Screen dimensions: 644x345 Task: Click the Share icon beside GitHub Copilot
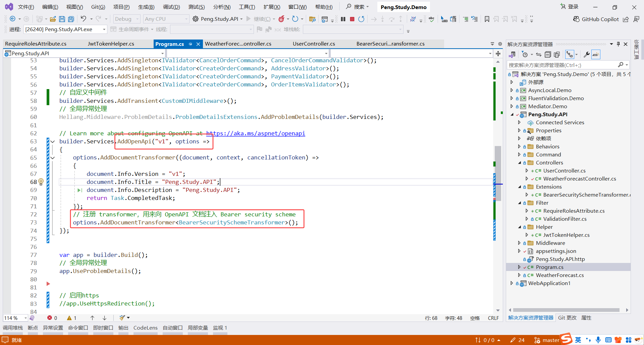[626, 19]
